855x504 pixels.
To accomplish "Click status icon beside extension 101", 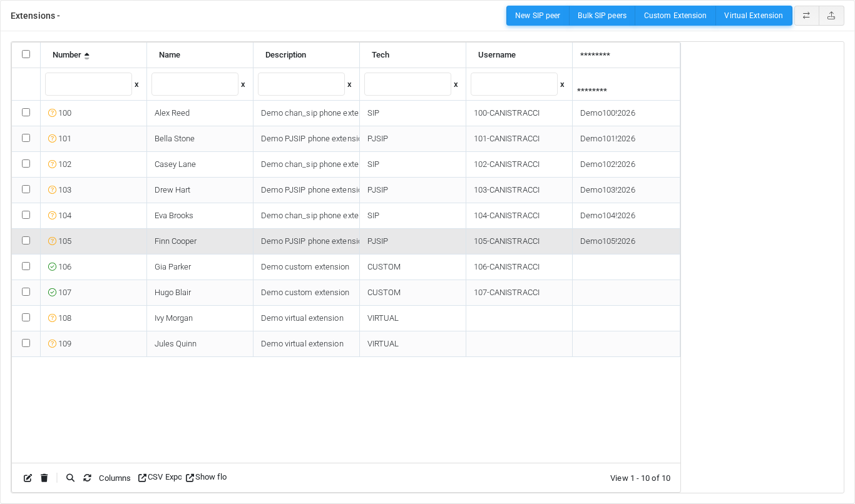I will [x=52, y=139].
